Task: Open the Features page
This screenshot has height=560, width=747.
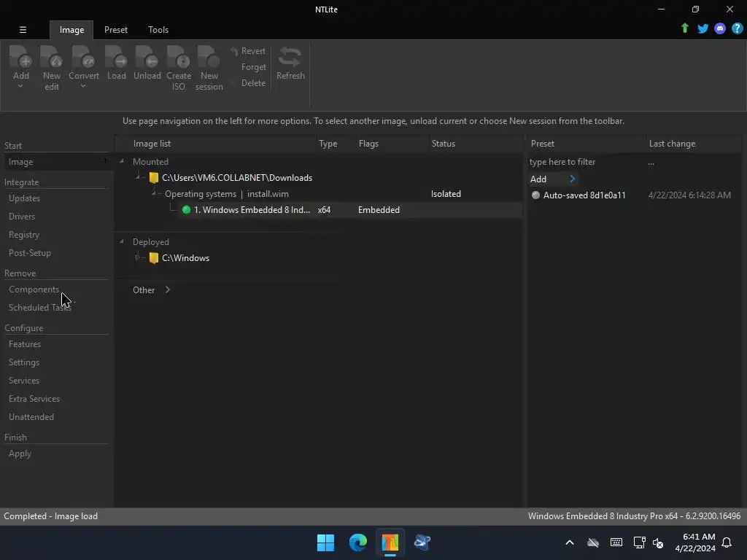Action: 25,344
